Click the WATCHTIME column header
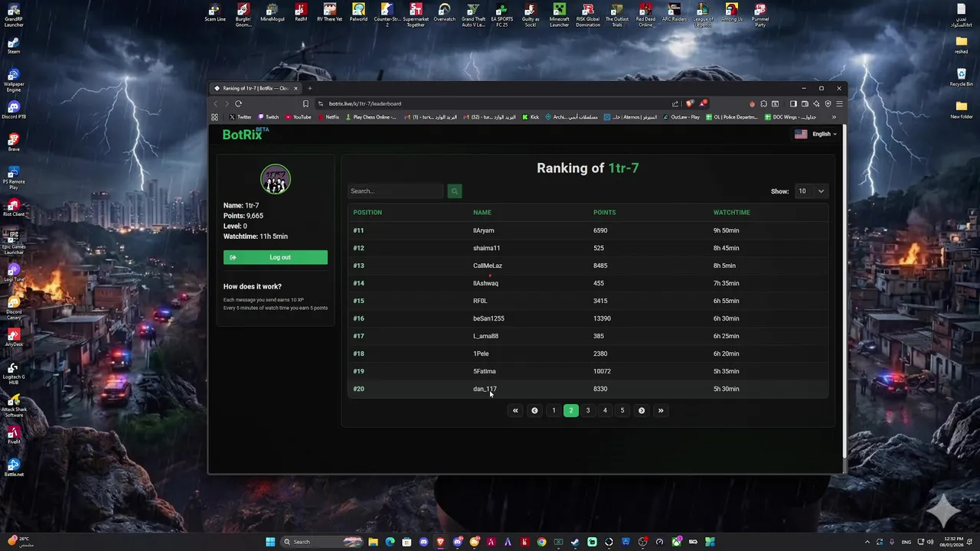This screenshot has height=551, width=980. pyautogui.click(x=732, y=213)
